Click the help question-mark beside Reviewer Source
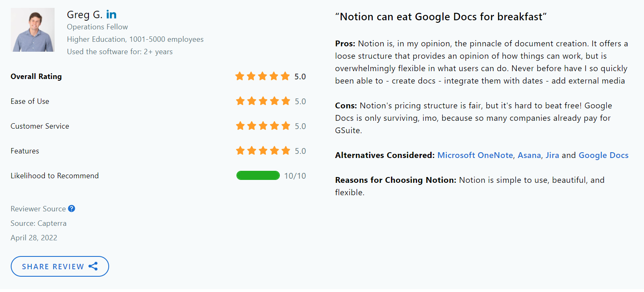The image size is (644, 292). coord(71,208)
